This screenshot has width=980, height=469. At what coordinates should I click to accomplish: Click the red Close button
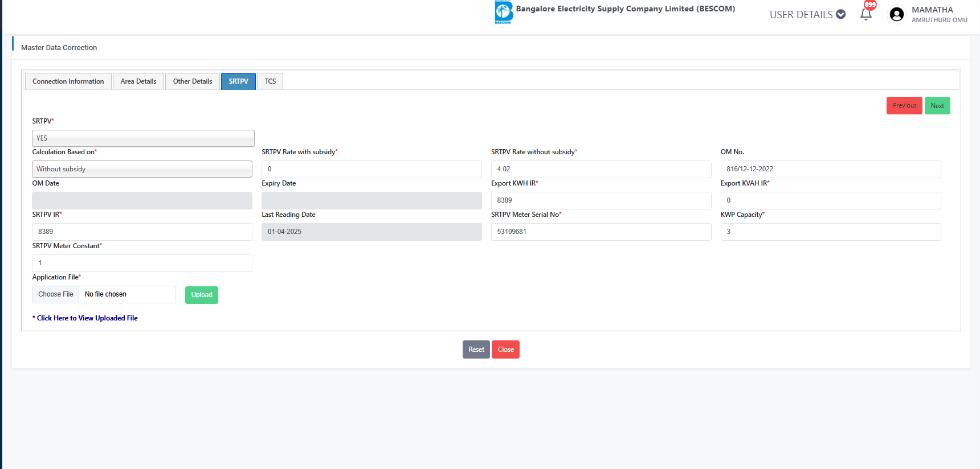click(505, 349)
